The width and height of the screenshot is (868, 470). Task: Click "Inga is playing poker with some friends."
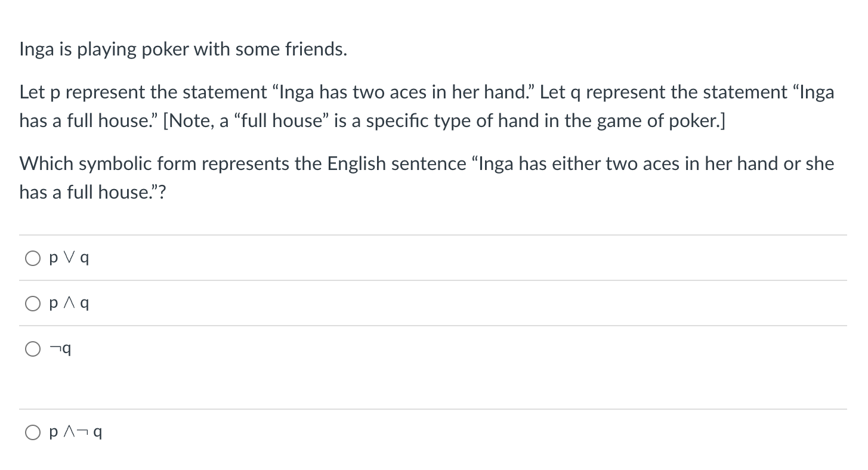pos(183,50)
